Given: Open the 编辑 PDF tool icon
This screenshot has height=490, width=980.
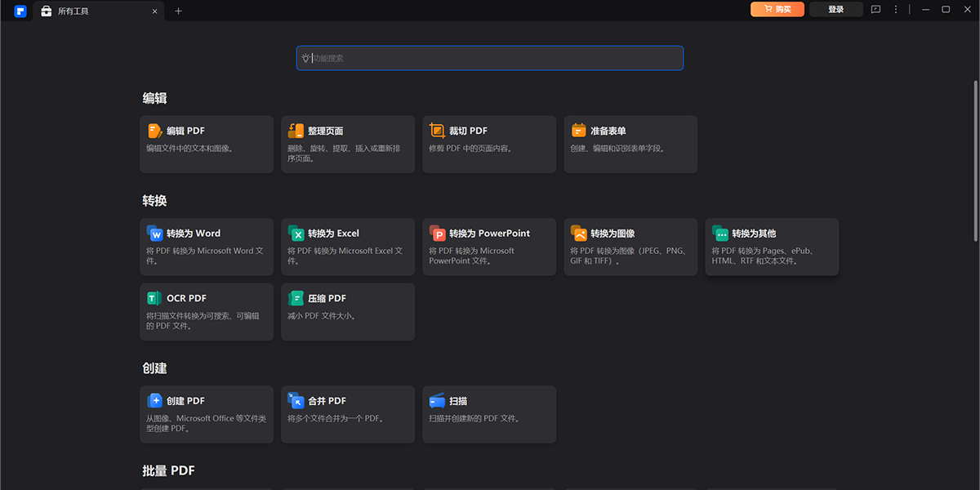Looking at the screenshot, I should (x=155, y=131).
